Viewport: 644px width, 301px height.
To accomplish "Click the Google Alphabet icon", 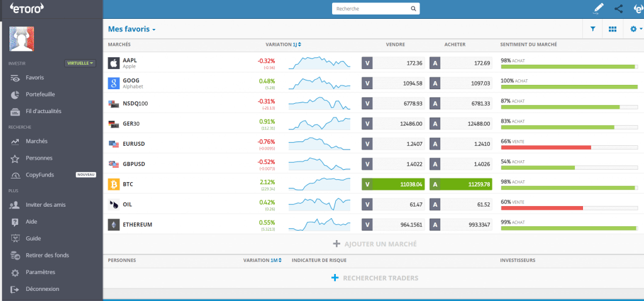I will pyautogui.click(x=113, y=84).
